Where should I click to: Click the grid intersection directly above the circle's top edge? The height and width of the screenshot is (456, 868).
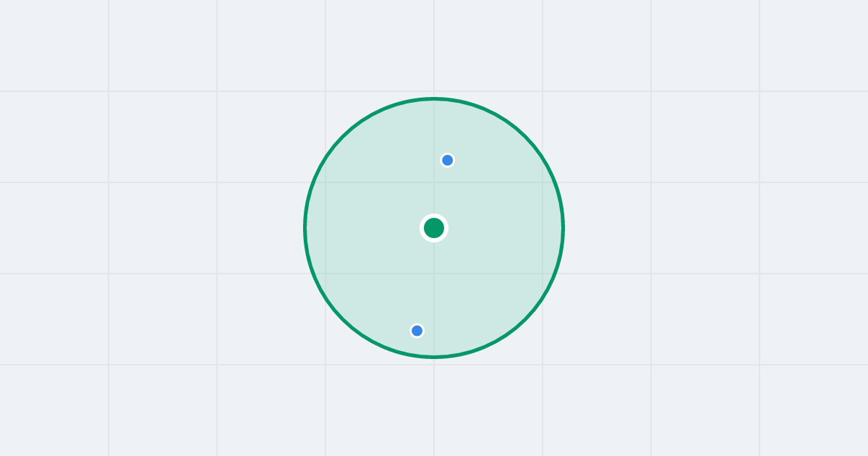click(x=434, y=91)
